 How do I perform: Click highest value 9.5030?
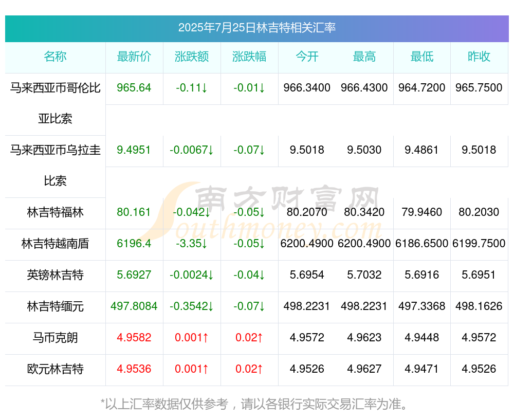coord(364,150)
